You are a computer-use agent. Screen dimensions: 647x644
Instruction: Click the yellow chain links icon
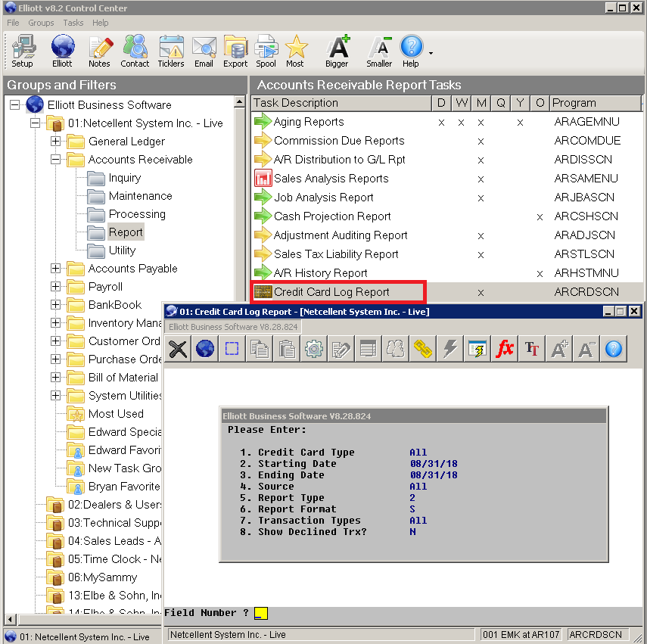point(423,349)
